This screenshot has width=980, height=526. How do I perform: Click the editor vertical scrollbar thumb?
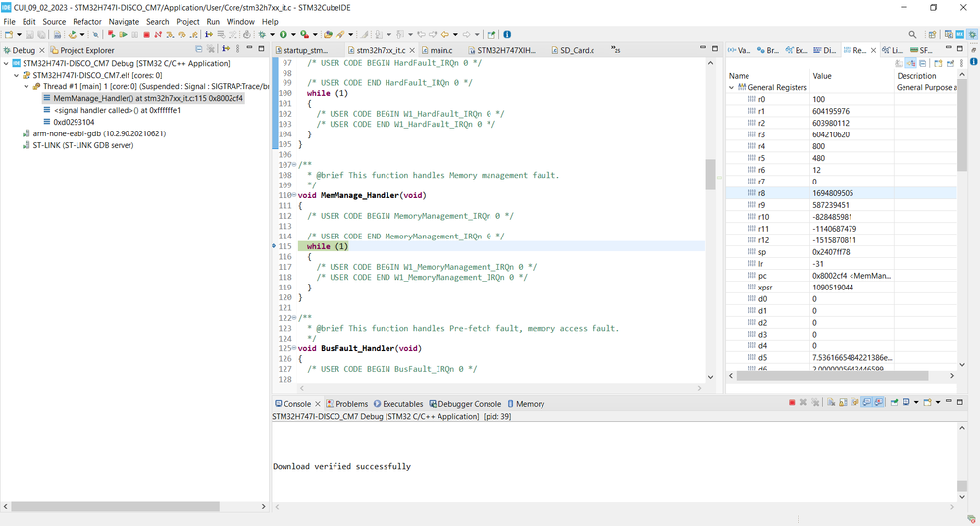[710, 174]
